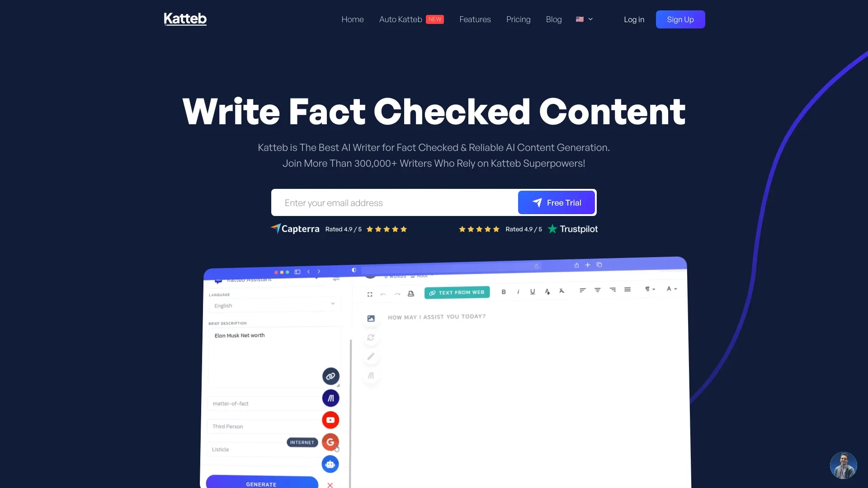Image resolution: width=868 pixels, height=488 pixels.
Task: Click the Italic formatting icon
Action: [518, 291]
